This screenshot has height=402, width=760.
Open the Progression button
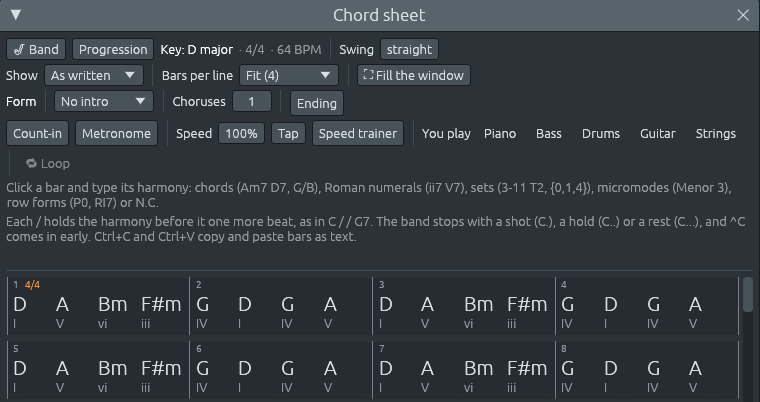pyautogui.click(x=113, y=49)
